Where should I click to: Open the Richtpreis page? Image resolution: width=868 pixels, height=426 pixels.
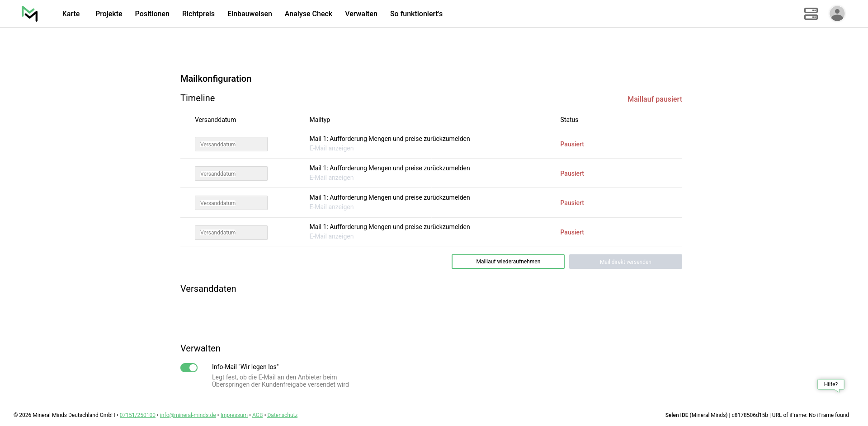pos(198,14)
